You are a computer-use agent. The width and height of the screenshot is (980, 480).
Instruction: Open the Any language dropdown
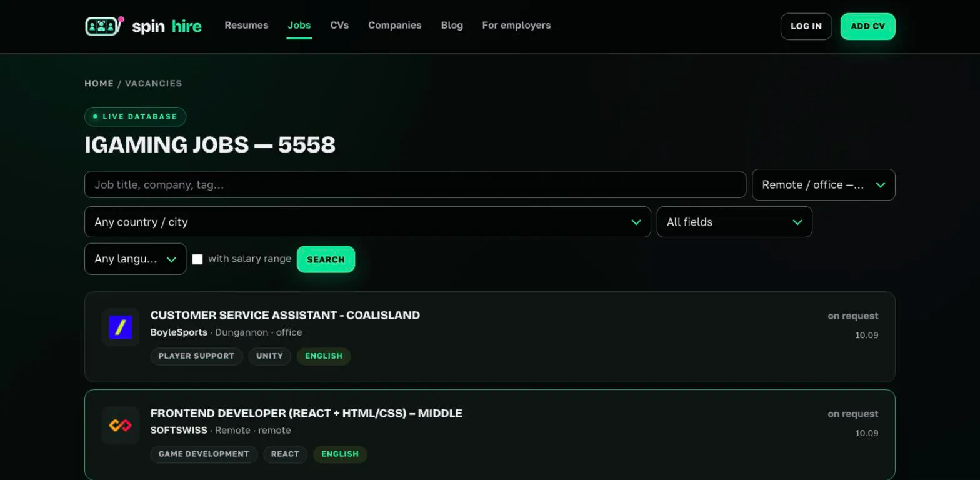(136, 259)
